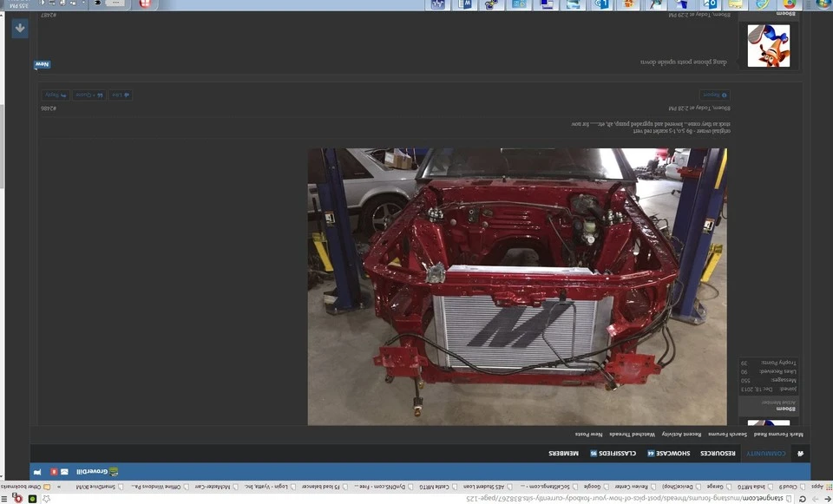Expand the bookmarks overflow chevron
The height and width of the screenshot is (504, 833).
(x=59, y=487)
